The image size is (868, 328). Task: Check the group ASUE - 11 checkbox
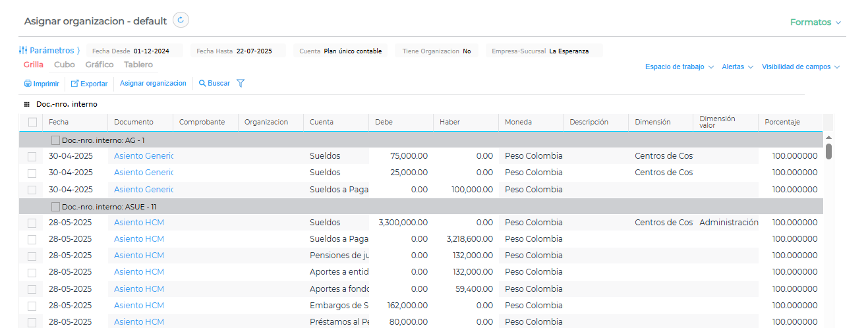tap(55, 207)
